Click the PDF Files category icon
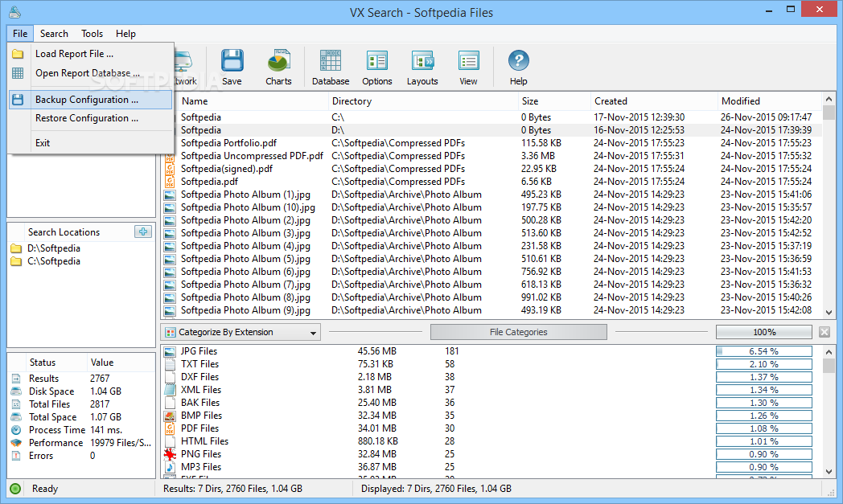 pyautogui.click(x=170, y=428)
